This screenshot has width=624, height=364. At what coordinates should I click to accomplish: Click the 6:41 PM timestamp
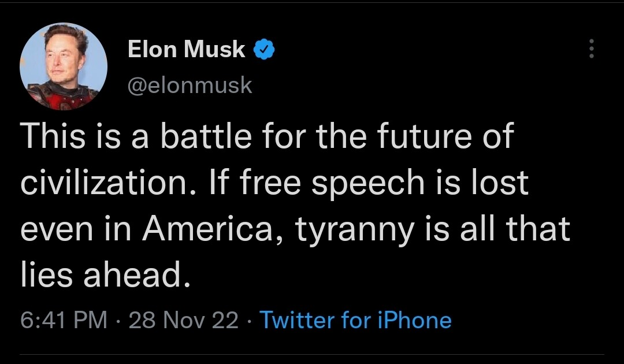[64, 320]
